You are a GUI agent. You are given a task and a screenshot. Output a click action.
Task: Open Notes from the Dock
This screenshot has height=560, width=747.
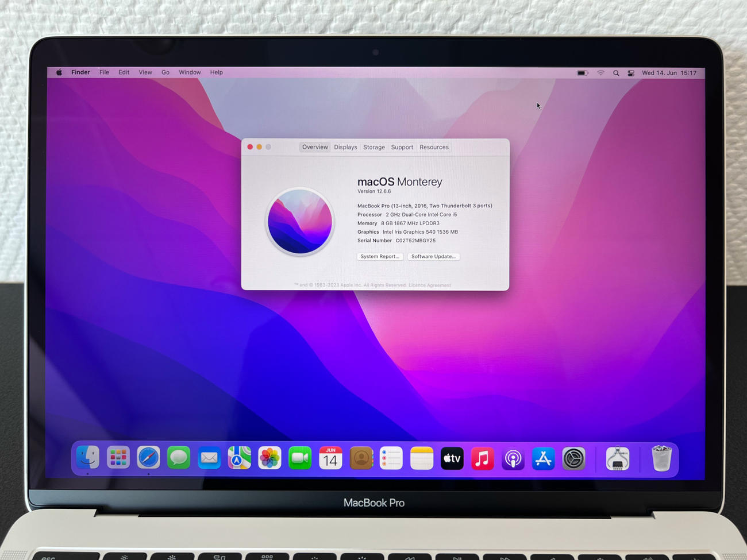422,458
